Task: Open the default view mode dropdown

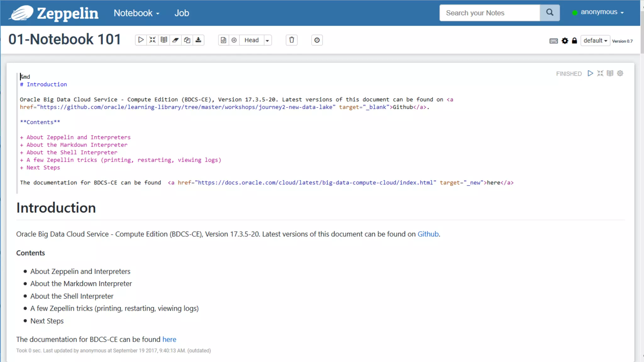Action: pyautogui.click(x=595, y=41)
